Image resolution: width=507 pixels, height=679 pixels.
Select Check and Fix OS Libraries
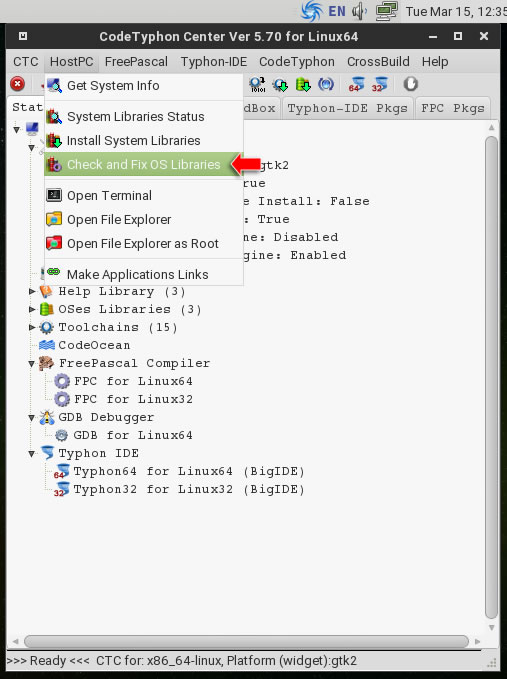coord(143,165)
